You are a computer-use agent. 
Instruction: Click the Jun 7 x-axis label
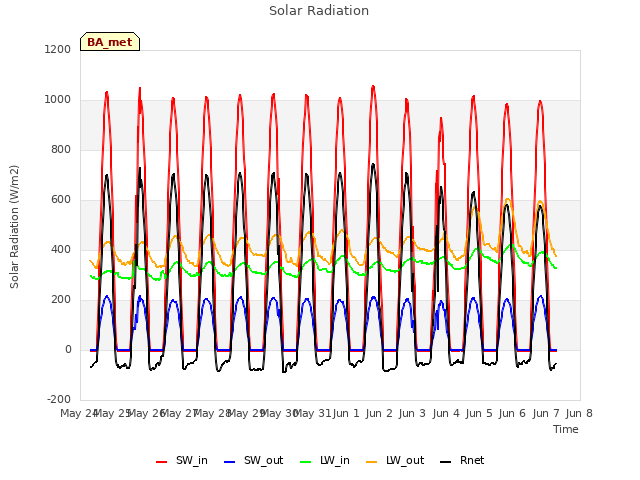[x=546, y=413]
